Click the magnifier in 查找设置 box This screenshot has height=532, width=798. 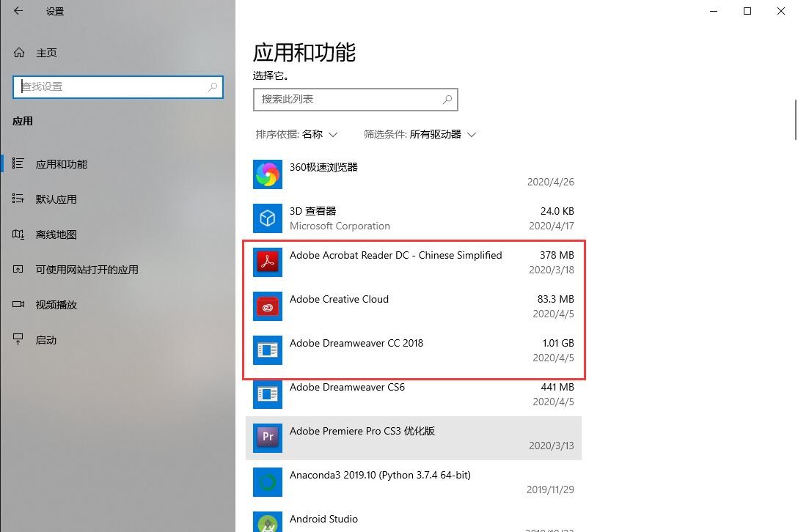213,87
